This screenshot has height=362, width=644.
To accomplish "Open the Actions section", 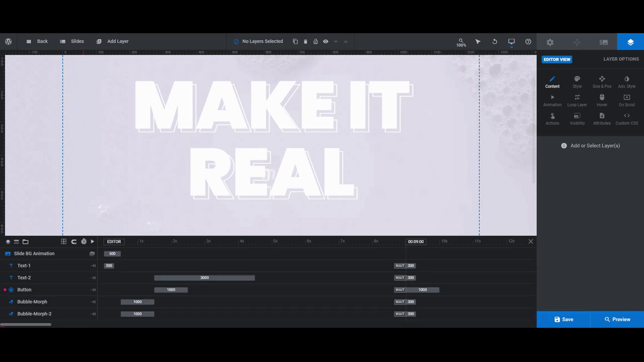I will pyautogui.click(x=552, y=119).
